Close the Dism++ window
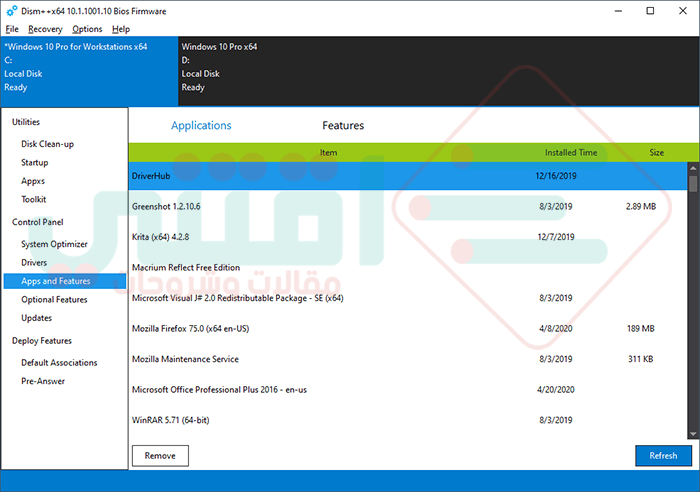This screenshot has width=700, height=492. point(683,11)
